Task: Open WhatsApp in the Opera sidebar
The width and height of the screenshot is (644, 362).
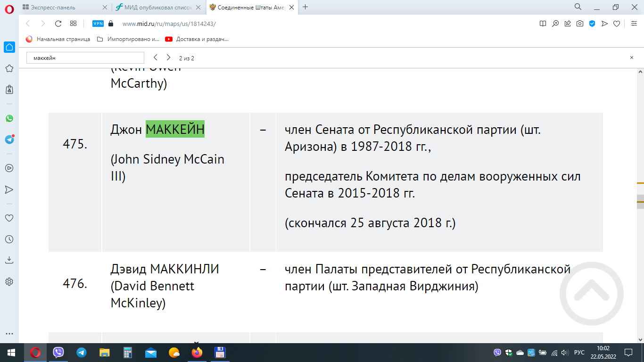Action: click(x=9, y=118)
